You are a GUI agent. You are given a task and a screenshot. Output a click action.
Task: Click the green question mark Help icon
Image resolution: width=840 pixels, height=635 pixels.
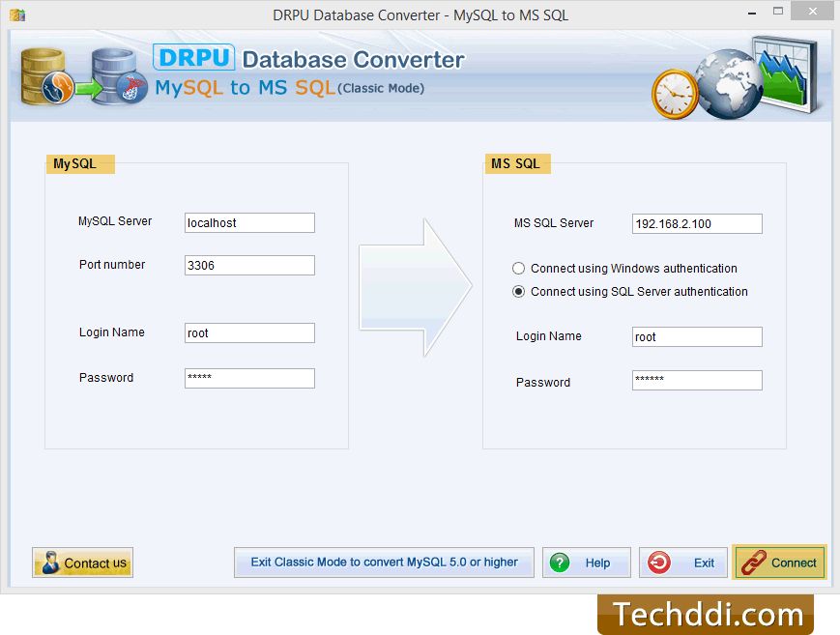click(561, 563)
